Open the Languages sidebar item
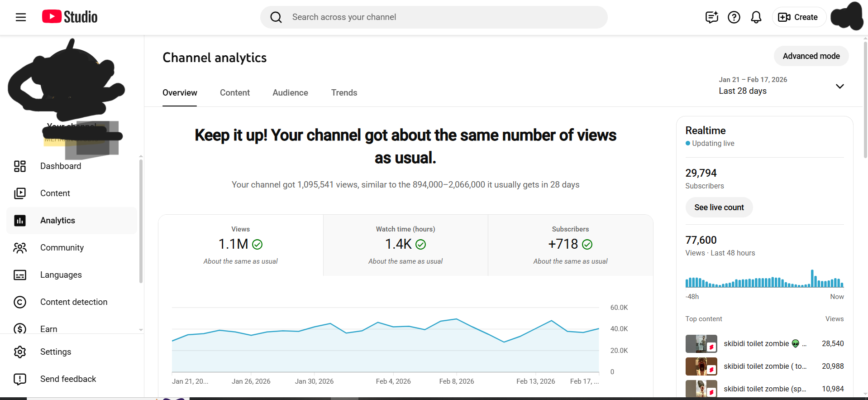 (61, 275)
